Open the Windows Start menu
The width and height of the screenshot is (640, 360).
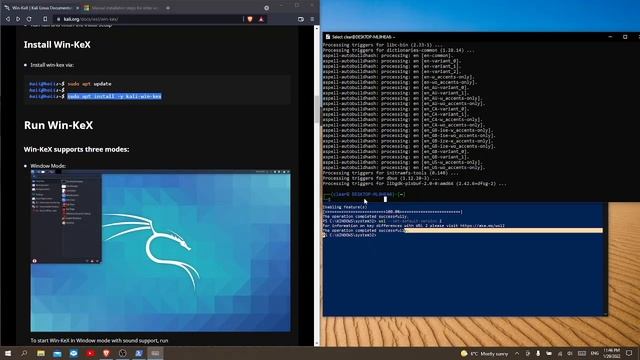[x=8, y=353]
